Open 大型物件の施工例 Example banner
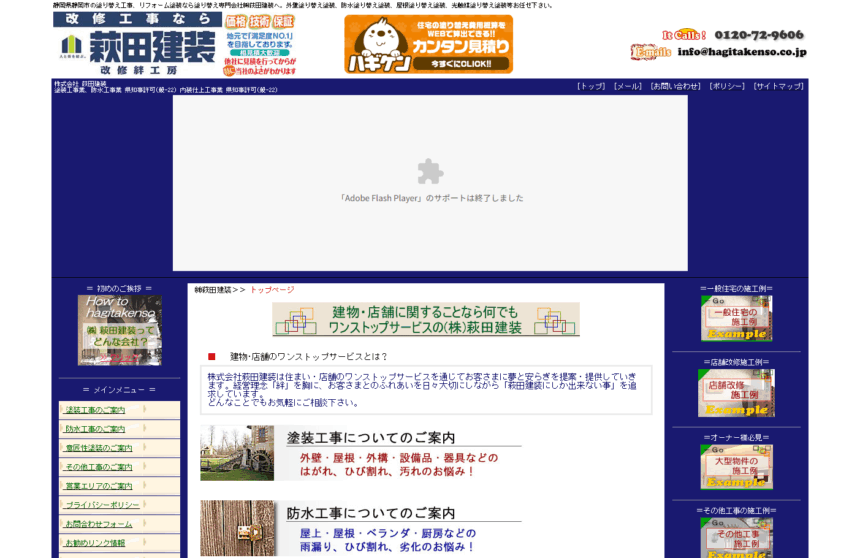This screenshot has height=558, width=860. point(736,467)
